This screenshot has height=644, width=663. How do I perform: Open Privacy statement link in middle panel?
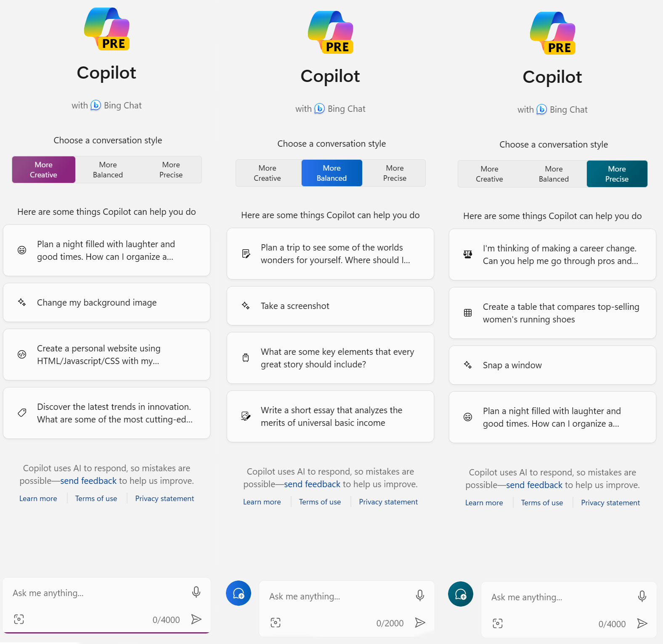[x=388, y=502]
